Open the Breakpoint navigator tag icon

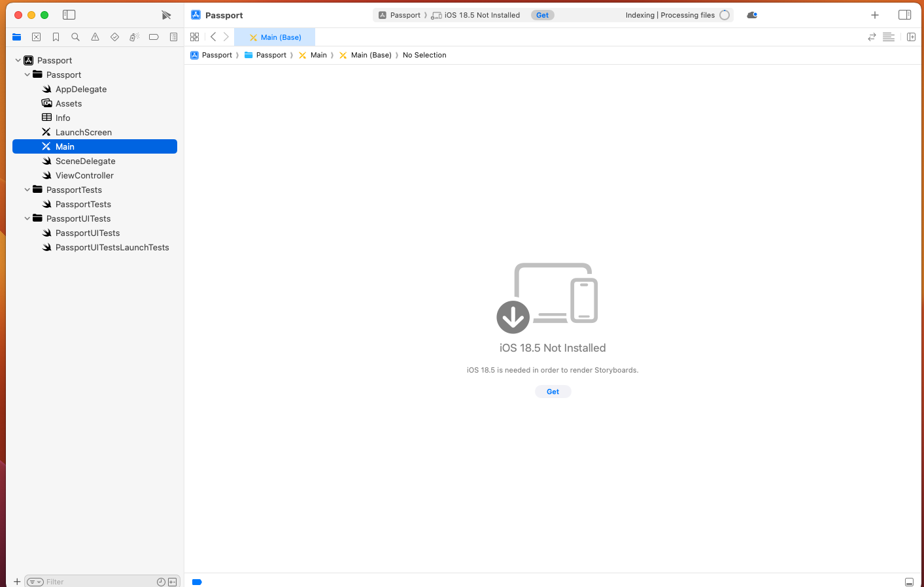point(154,37)
